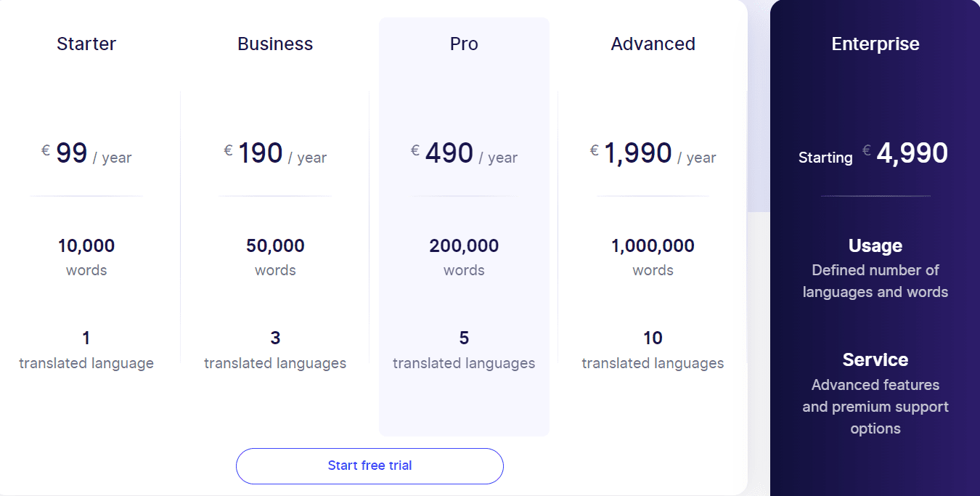Select the Advanced plan heading
The height and width of the screenshot is (496, 980).
click(653, 44)
